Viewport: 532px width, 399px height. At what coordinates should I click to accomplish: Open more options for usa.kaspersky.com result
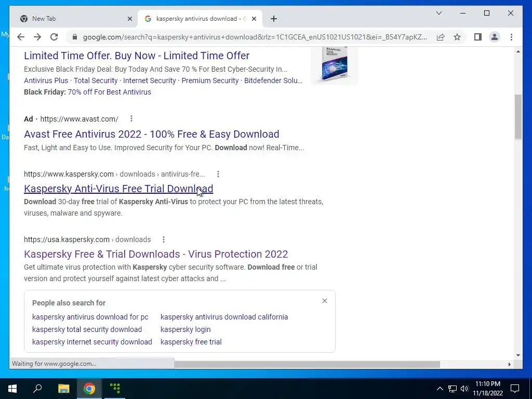pos(164,240)
